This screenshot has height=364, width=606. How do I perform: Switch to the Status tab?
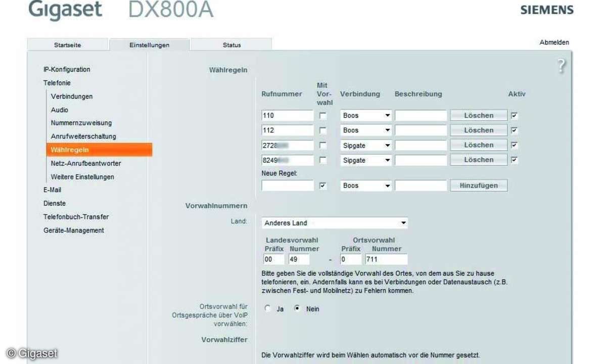231,45
